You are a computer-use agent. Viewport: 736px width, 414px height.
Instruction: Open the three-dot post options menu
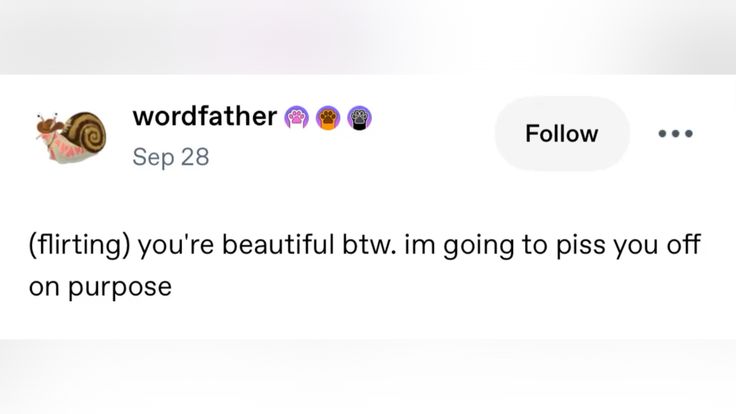click(x=675, y=134)
